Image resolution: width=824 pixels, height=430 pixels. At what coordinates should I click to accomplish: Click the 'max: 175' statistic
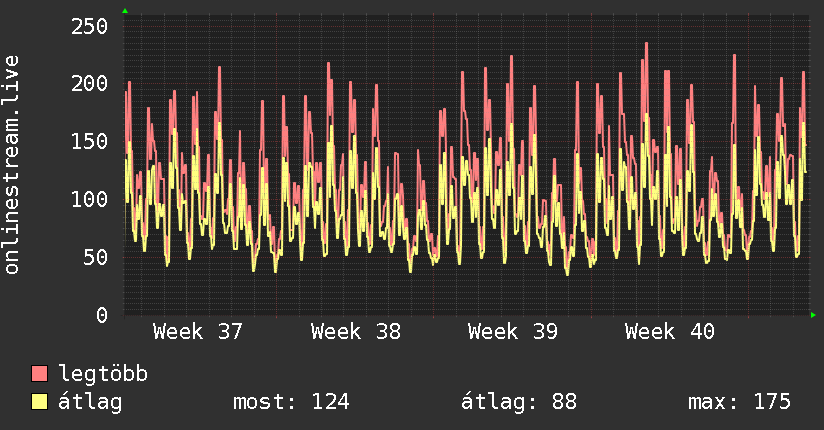[x=739, y=402]
